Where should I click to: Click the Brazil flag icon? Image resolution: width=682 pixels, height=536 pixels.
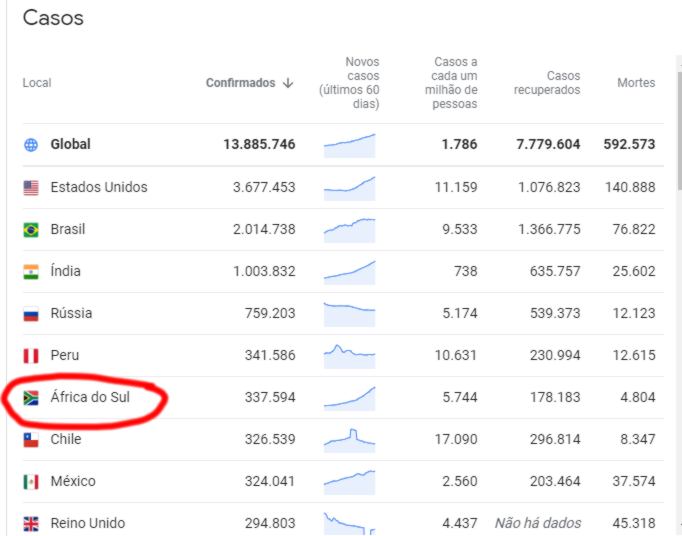31,230
